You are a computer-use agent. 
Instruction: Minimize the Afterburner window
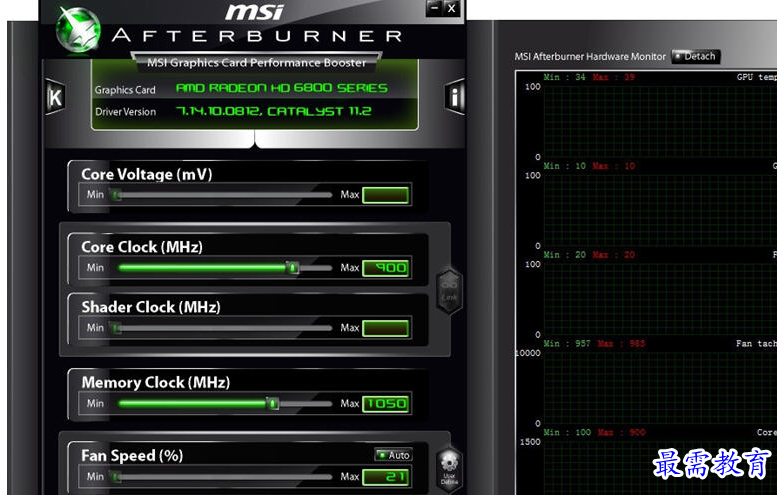pos(433,8)
